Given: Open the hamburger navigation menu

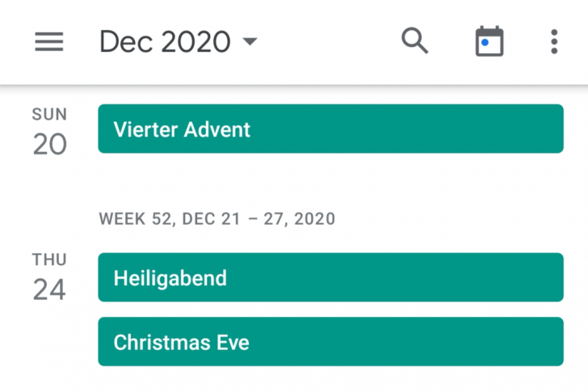Looking at the screenshot, I should (49, 41).
